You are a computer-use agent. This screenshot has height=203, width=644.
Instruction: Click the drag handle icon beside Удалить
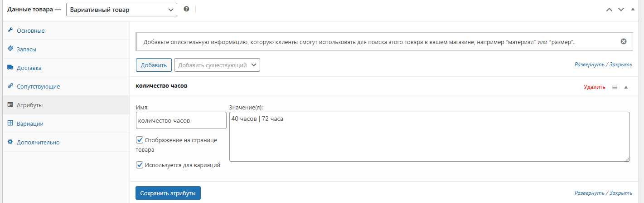pos(615,87)
